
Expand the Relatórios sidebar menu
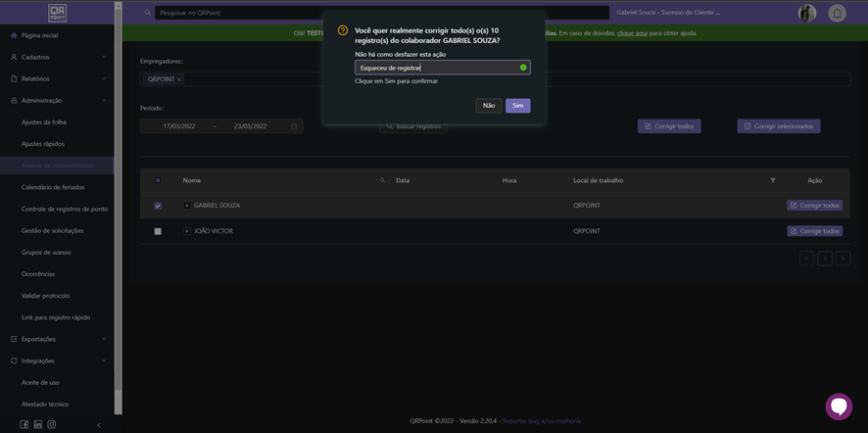(x=59, y=78)
